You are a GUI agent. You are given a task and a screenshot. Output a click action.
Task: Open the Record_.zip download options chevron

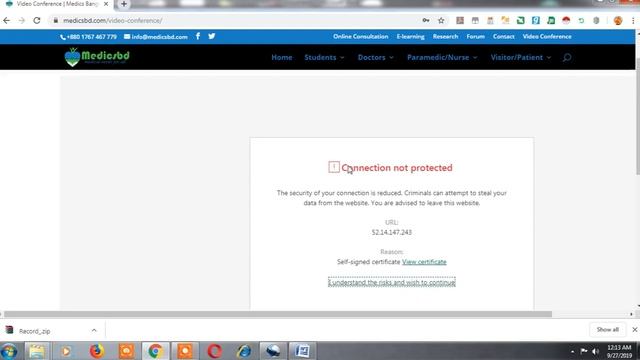(94, 330)
